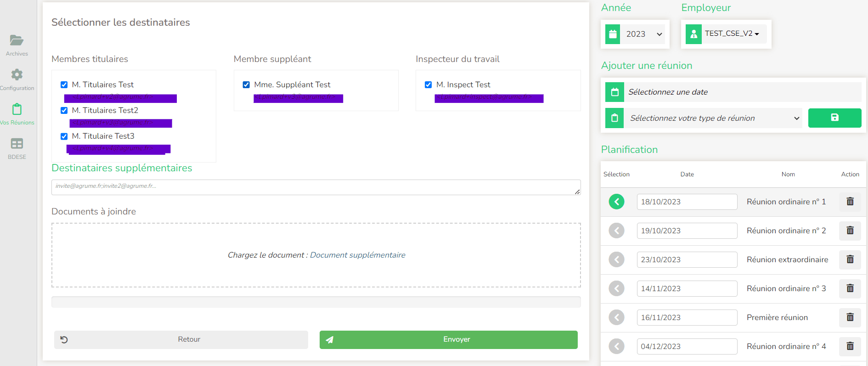Uncheck Mme. Suppléant Test recipient
Image resolution: width=868 pixels, height=366 pixels.
tap(246, 85)
